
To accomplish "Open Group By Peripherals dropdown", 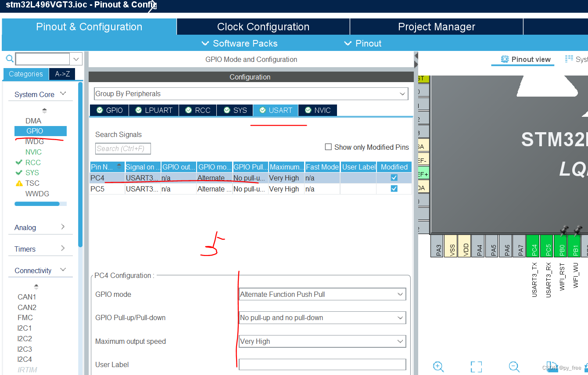I will 251,94.
